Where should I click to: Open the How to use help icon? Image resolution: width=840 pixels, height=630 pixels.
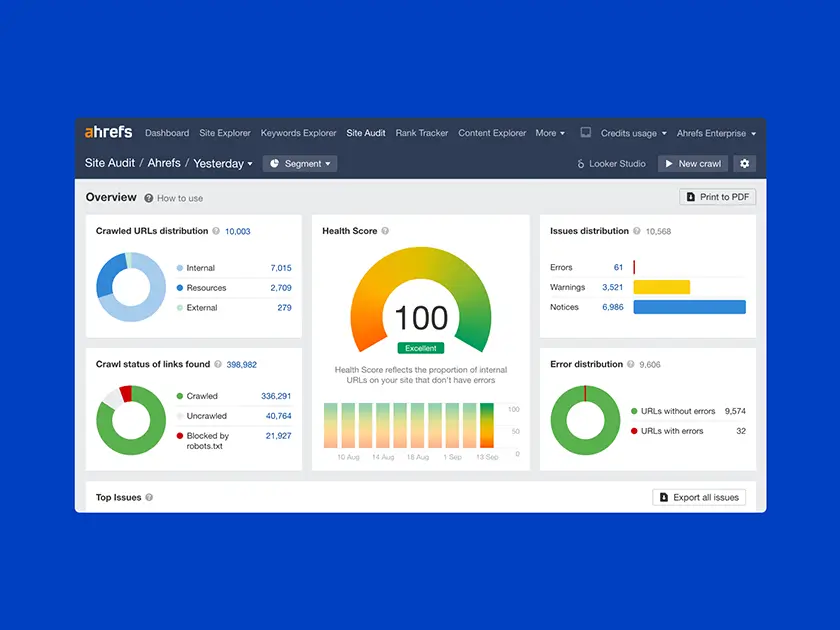pos(149,197)
